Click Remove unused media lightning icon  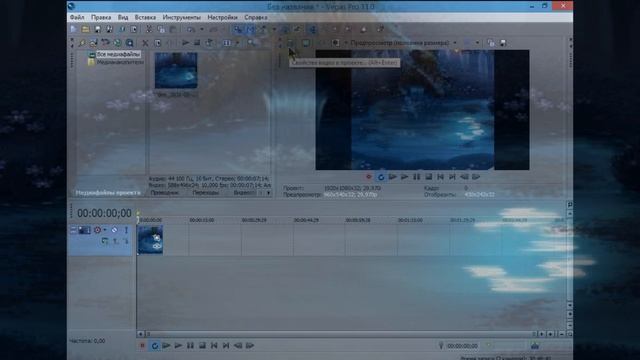pyautogui.click(x=82, y=42)
